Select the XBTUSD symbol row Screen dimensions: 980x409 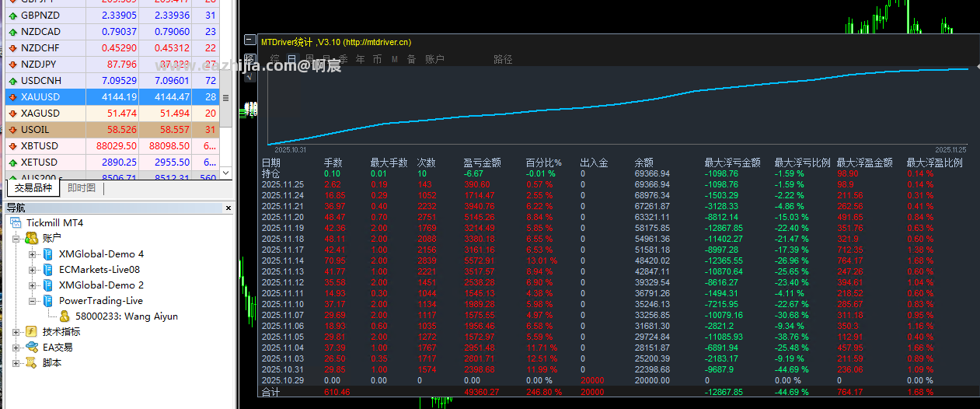point(113,146)
